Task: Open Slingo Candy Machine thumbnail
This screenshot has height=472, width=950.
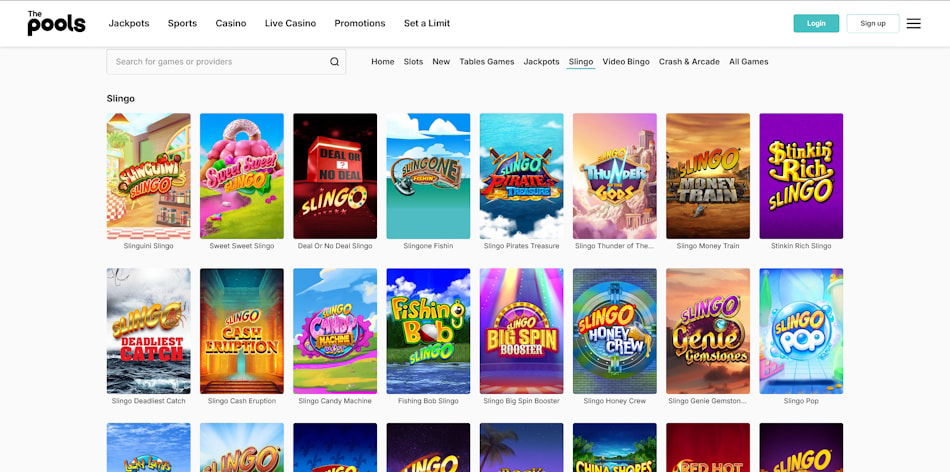Action: pos(335,331)
